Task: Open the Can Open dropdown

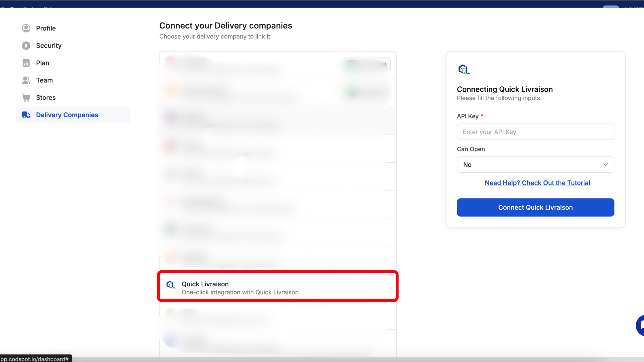Action: (535, 164)
